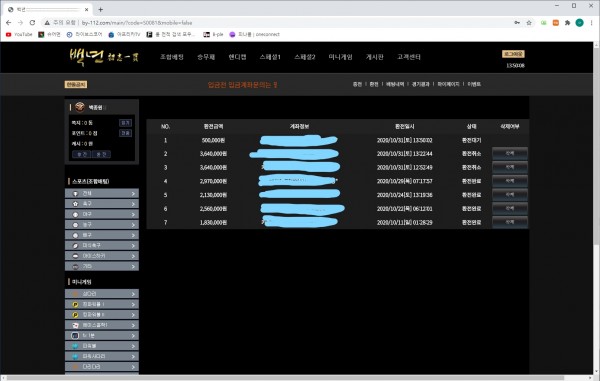Image resolution: width=600 pixels, height=381 pixels.
Task: Click the 아이스하키 puck icon
Action: (x=75, y=256)
